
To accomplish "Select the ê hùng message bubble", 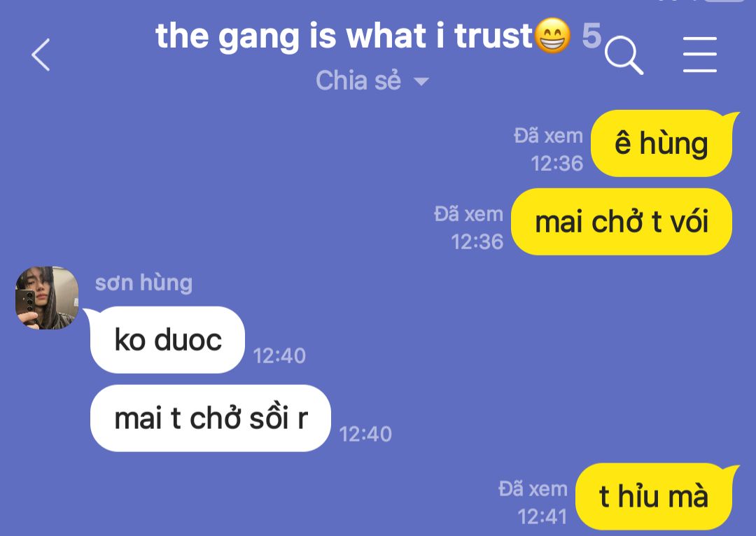I will point(663,143).
